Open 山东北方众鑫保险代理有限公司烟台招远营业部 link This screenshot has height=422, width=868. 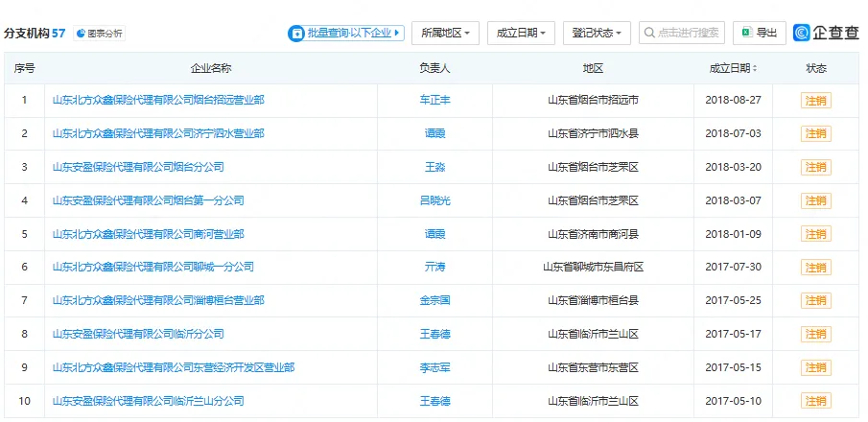[158, 100]
